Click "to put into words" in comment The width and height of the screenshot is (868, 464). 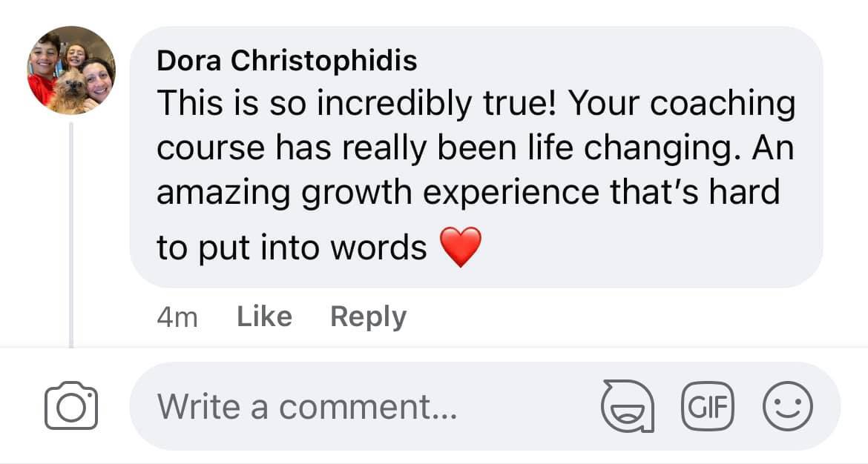pyautogui.click(x=292, y=248)
